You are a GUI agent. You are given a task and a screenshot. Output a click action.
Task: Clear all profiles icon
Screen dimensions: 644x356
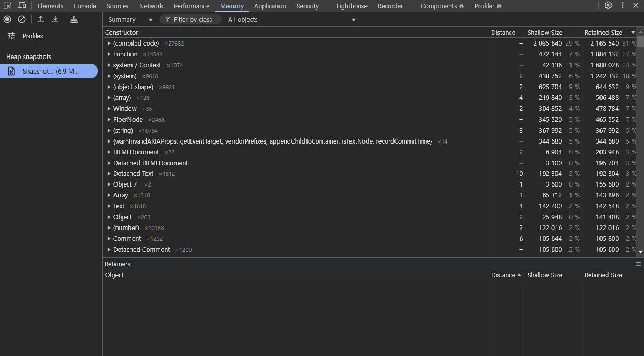22,19
